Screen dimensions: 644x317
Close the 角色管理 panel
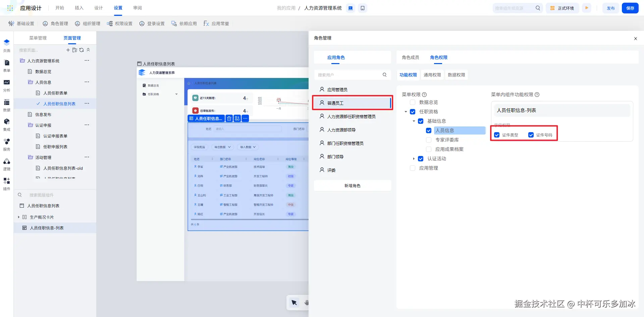[635, 39]
